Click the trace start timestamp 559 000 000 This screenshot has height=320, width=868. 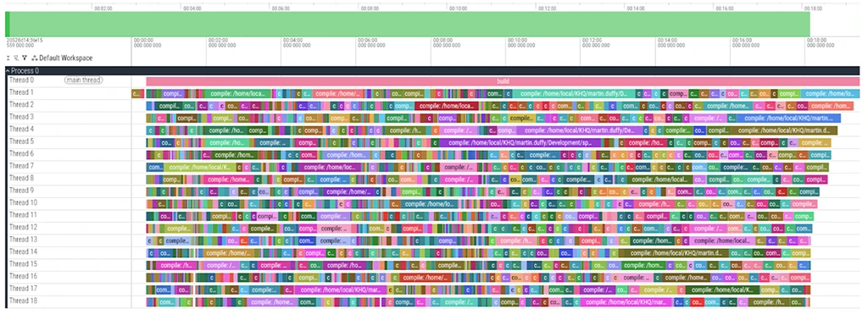click(x=21, y=46)
